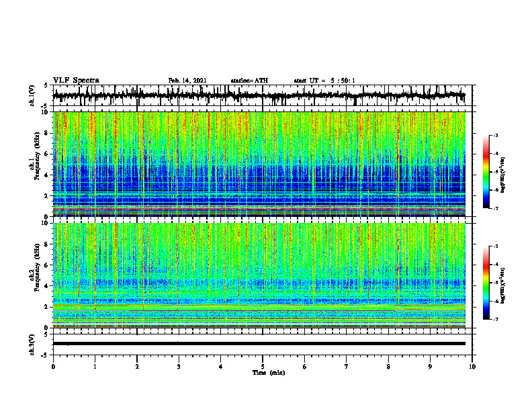The width and height of the screenshot is (532, 411).
Task: Click the ch.1 voltage waveform panel
Action: point(262,95)
